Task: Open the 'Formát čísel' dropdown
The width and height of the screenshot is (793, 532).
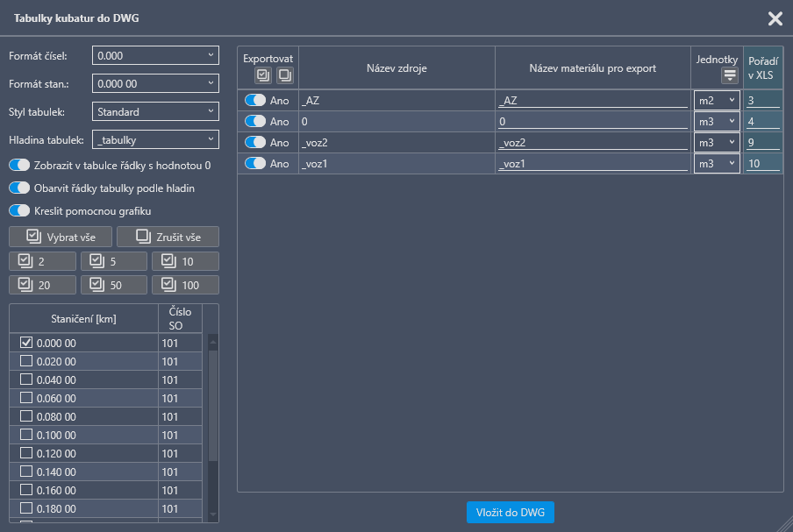Action: [155, 56]
